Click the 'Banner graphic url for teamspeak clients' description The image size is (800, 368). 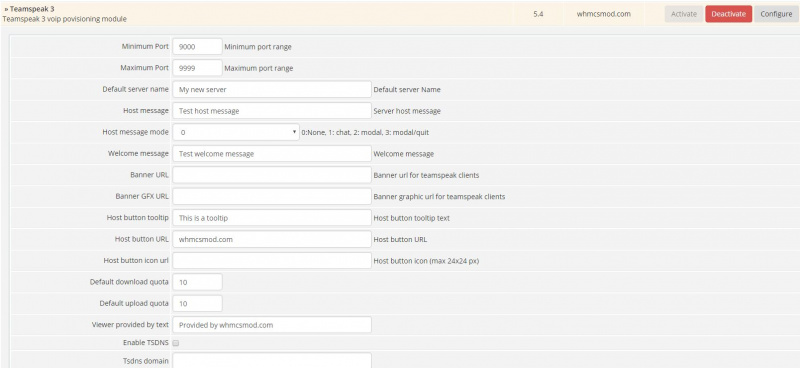[439, 197]
